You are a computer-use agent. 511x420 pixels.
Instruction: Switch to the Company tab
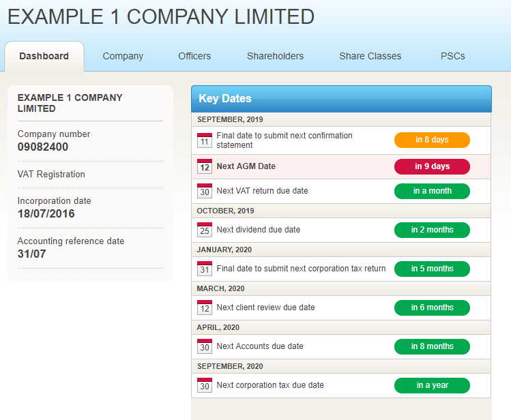[x=123, y=56]
